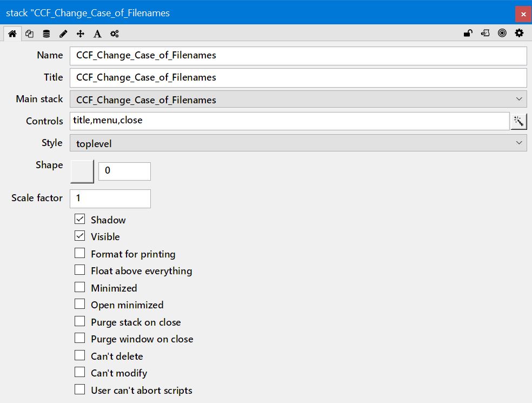
Task: Click into the Scale factor field
Action: tap(110, 199)
